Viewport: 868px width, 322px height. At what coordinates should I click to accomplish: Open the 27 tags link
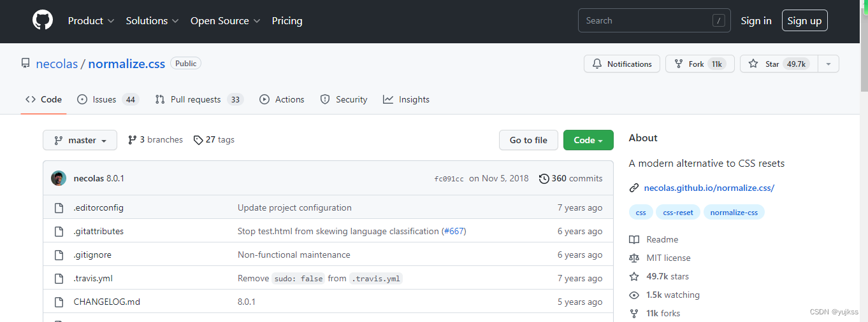pyautogui.click(x=214, y=140)
